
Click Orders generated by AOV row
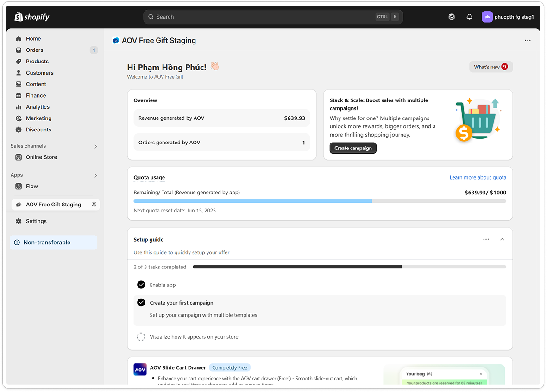[221, 143]
